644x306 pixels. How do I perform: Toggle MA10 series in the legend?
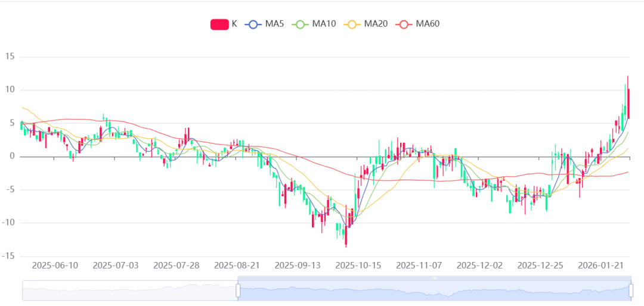pyautogui.click(x=324, y=24)
